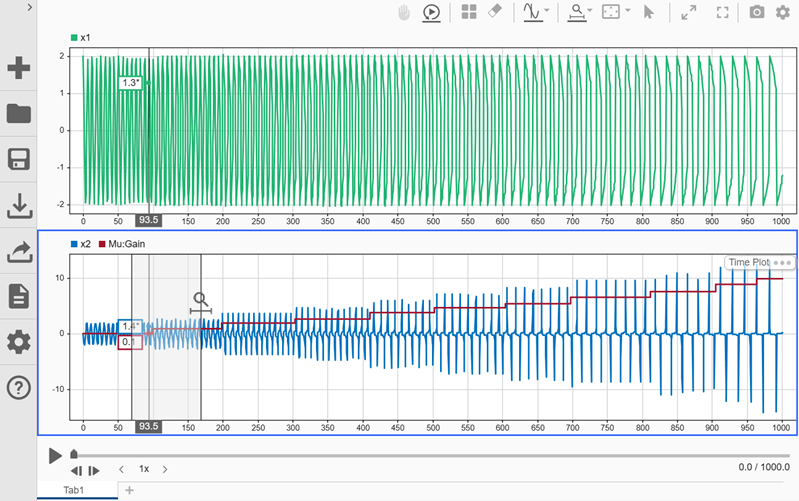799x501 pixels.
Task: Click the eraser clear-plot icon
Action: click(x=495, y=11)
